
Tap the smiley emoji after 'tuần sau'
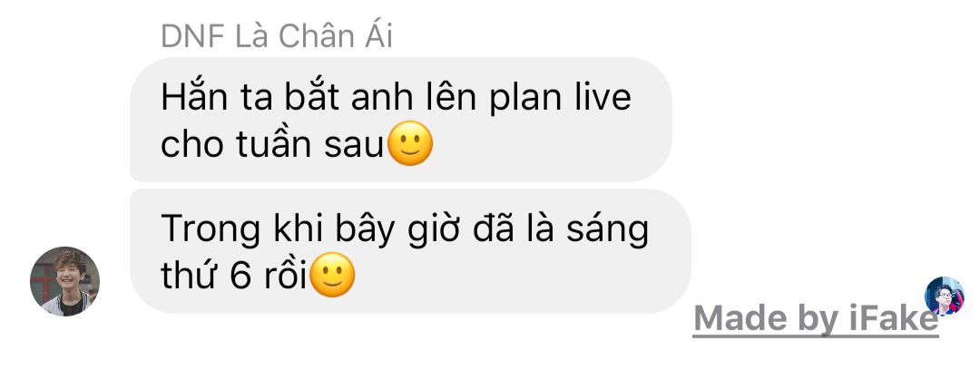(410, 143)
